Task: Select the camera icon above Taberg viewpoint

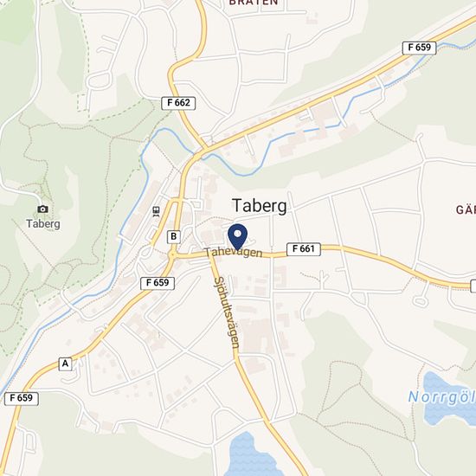Action: [x=42, y=209]
